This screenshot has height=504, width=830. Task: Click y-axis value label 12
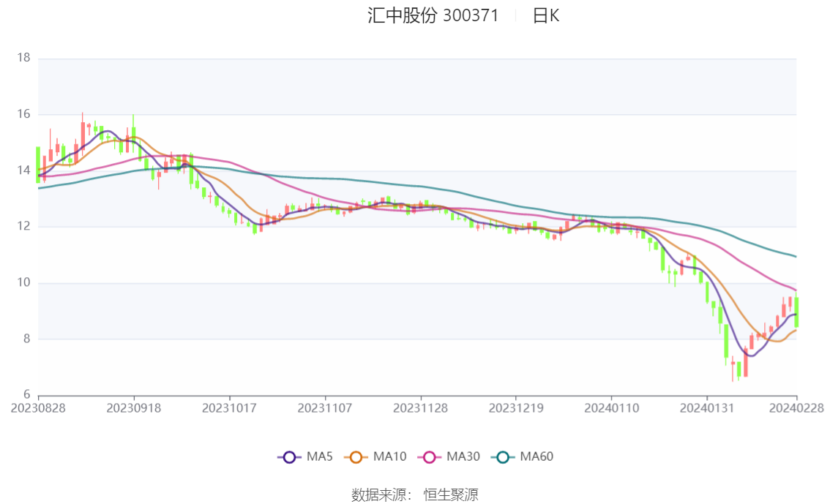24,226
